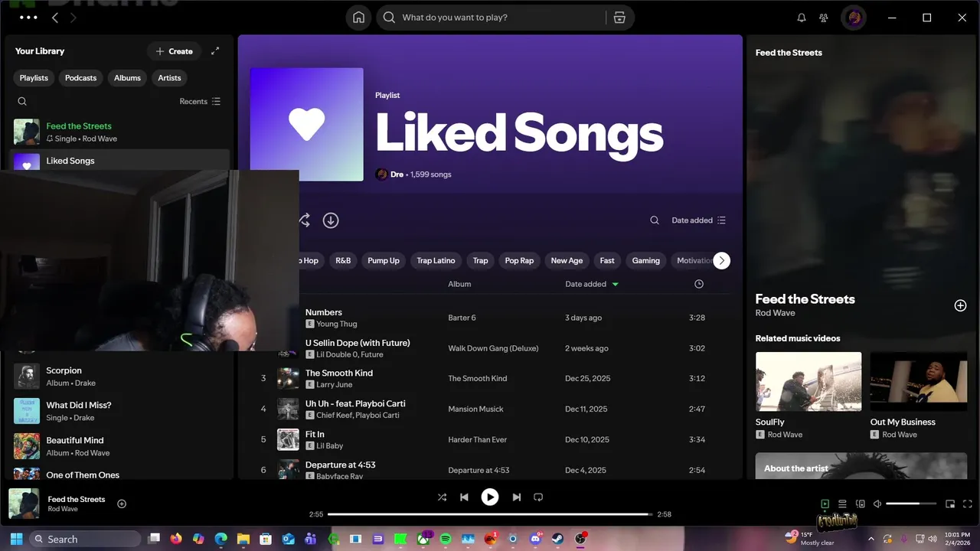
Task: Add the now-playing track to Liked Songs
Action: pyautogui.click(x=122, y=504)
